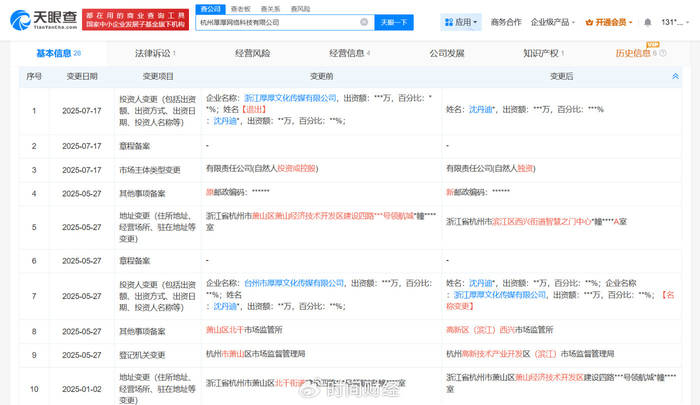700x405 pixels.
Task: Select 其他事项备案 in row 4
Action: pyautogui.click(x=142, y=194)
